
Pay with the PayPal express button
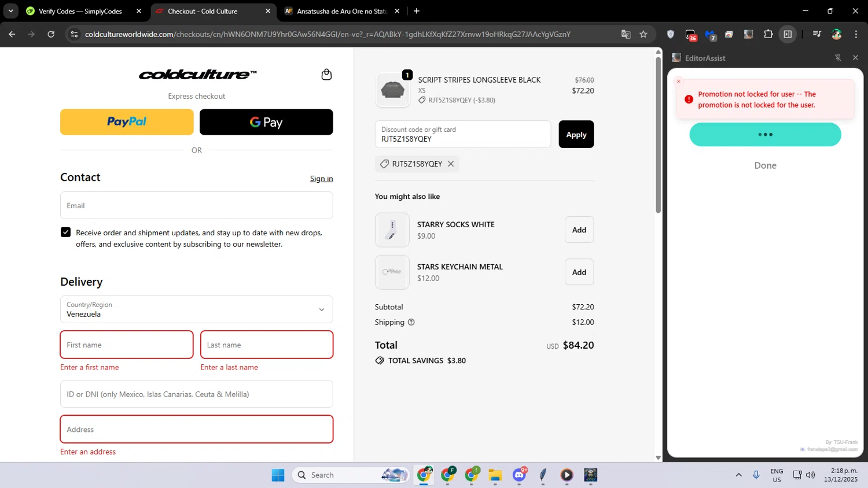127,122
